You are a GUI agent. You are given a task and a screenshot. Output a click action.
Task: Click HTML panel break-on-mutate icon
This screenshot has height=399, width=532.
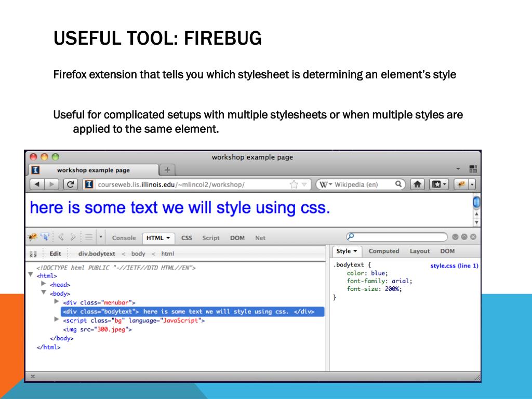(x=33, y=254)
